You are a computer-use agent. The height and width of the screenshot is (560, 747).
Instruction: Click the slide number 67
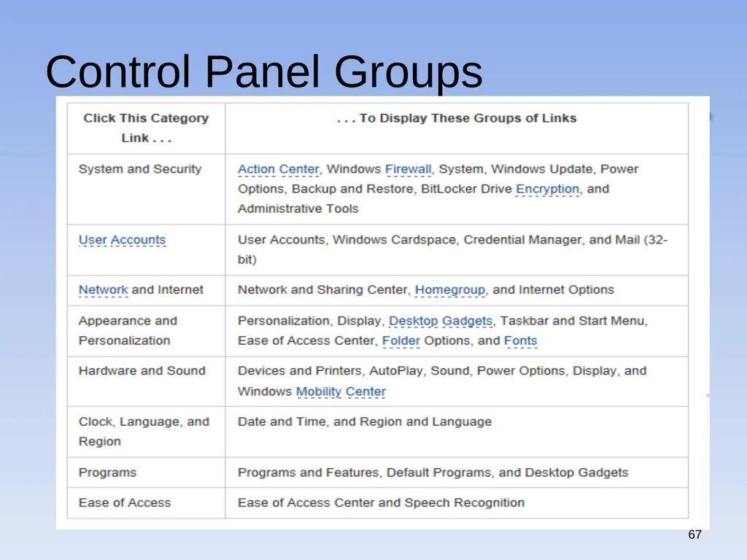(x=694, y=534)
